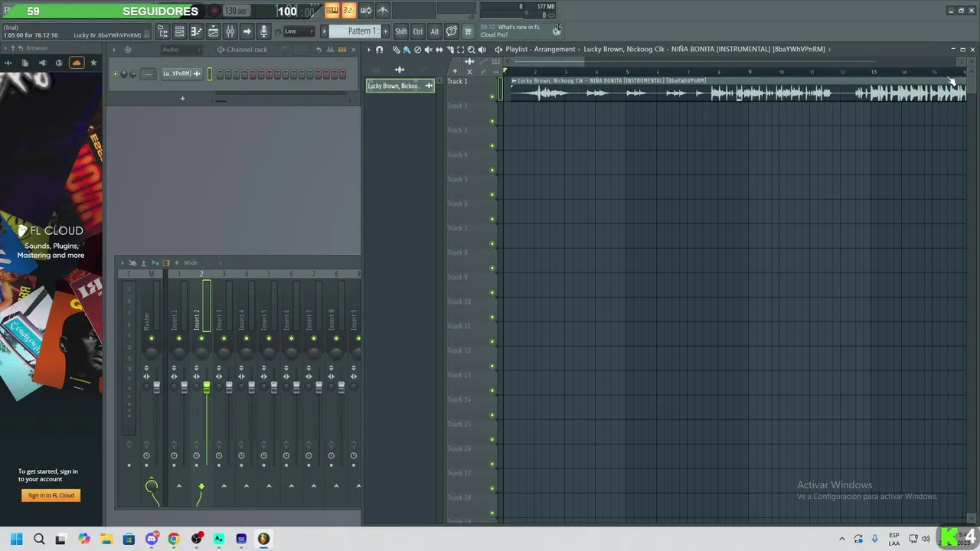This screenshot has width=980, height=551.
Task: Click the tempo field showing 130.000
Action: 237,11
